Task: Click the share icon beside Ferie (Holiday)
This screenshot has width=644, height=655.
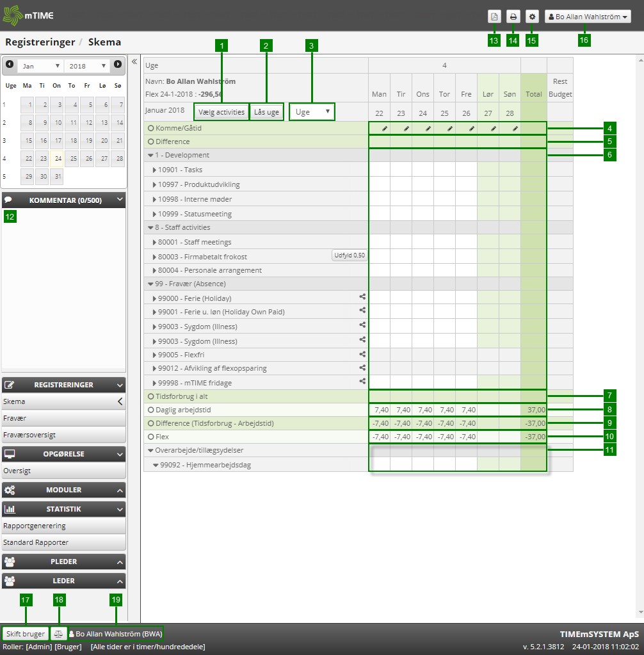Action: click(362, 297)
